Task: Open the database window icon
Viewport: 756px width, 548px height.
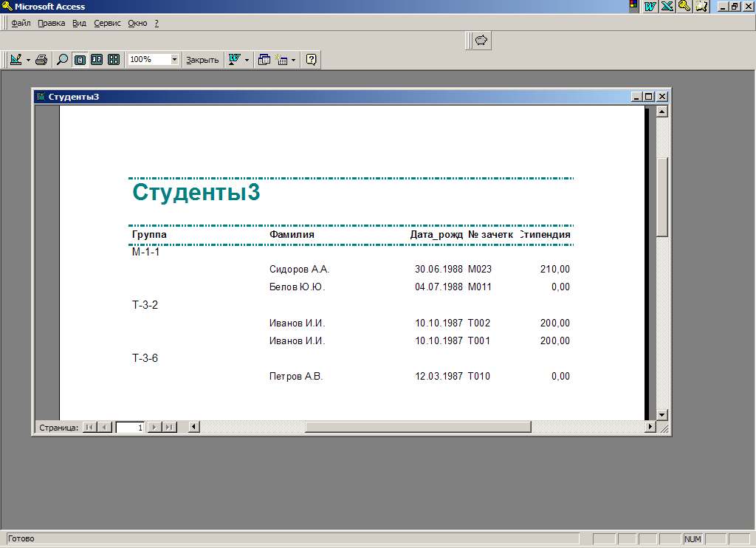Action: (x=264, y=60)
